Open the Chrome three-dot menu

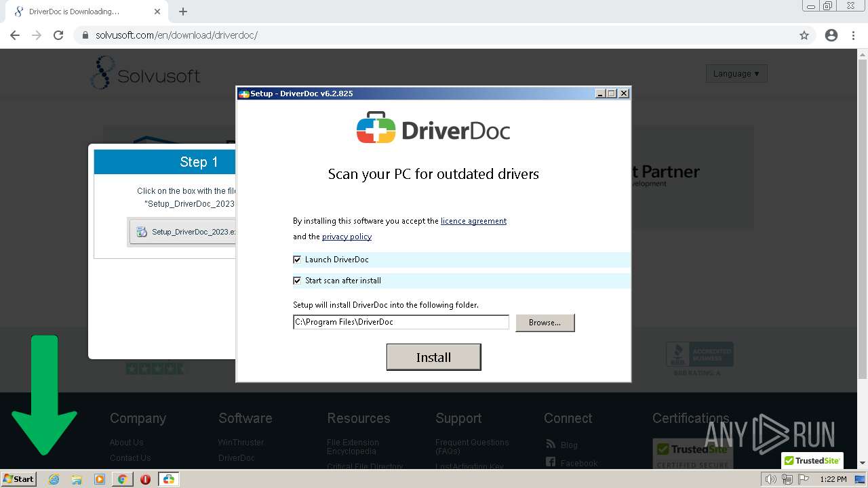853,35
